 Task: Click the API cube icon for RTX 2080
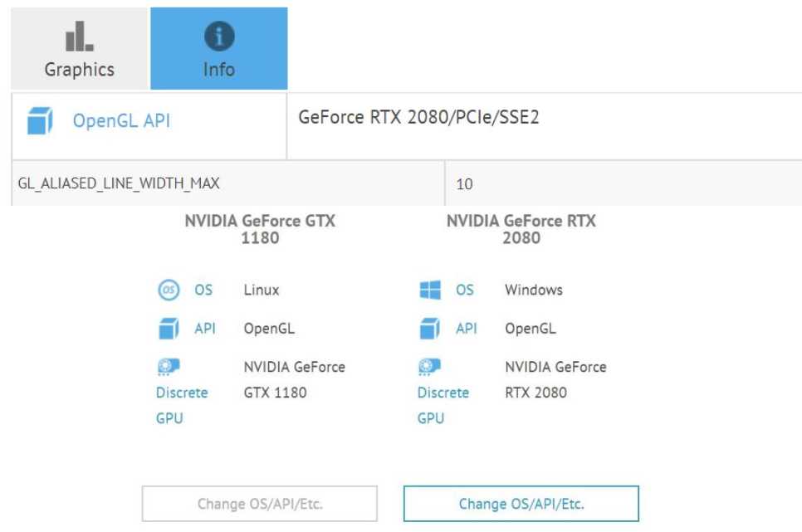[430, 329]
